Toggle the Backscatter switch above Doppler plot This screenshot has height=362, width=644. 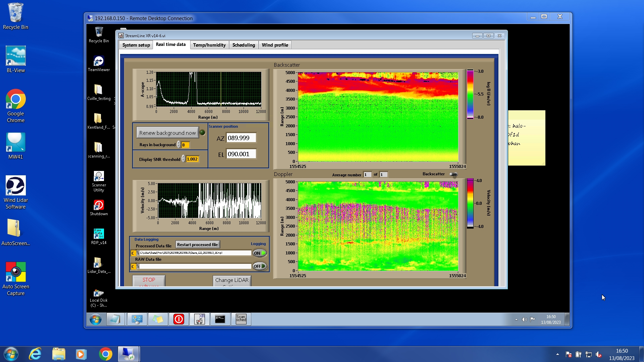coord(453,174)
